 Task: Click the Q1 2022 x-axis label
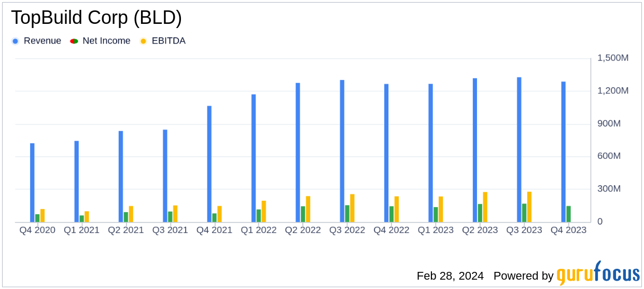258,230
